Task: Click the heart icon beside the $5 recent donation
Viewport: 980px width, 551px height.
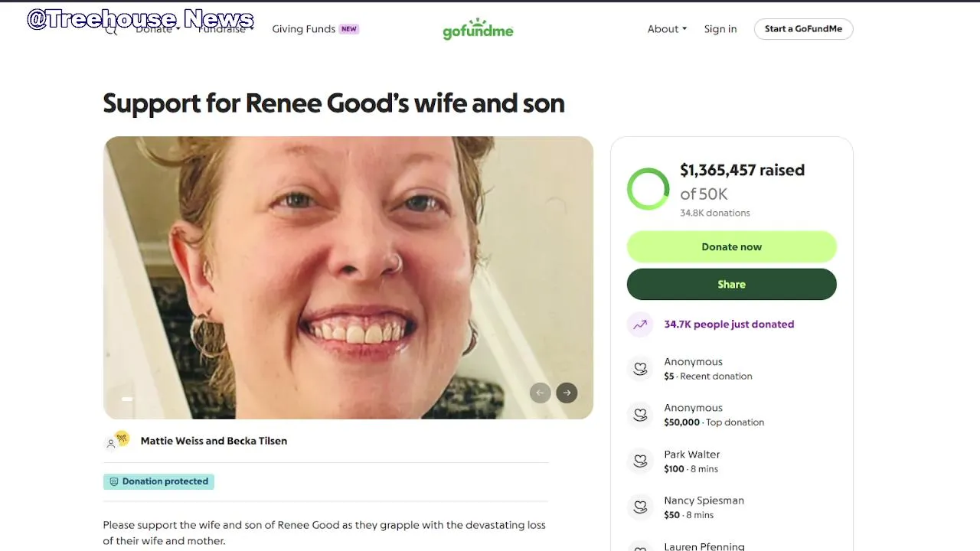Action: tap(639, 369)
